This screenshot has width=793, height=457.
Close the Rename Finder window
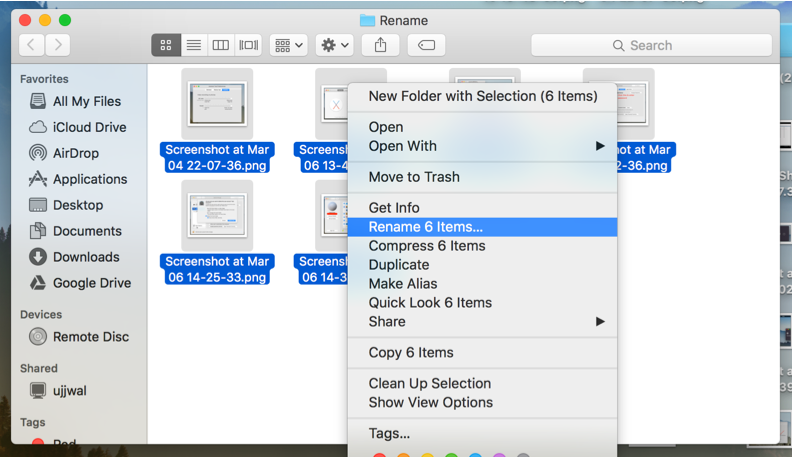tap(25, 20)
